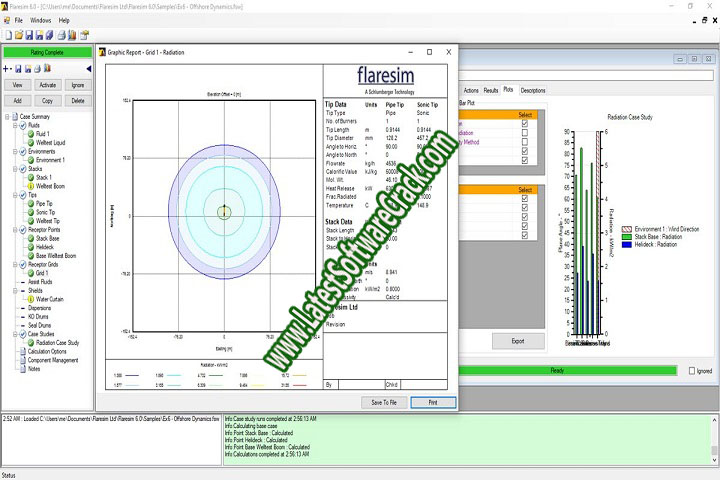720x480 pixels.
Task: Click the document icon beside Case Summary
Action: pyautogui.click(x=15, y=117)
